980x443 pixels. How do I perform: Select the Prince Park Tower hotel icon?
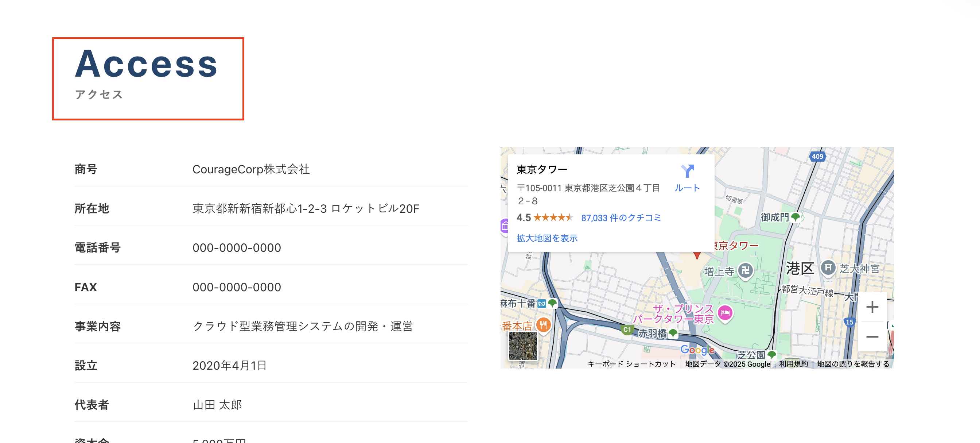pos(725,313)
